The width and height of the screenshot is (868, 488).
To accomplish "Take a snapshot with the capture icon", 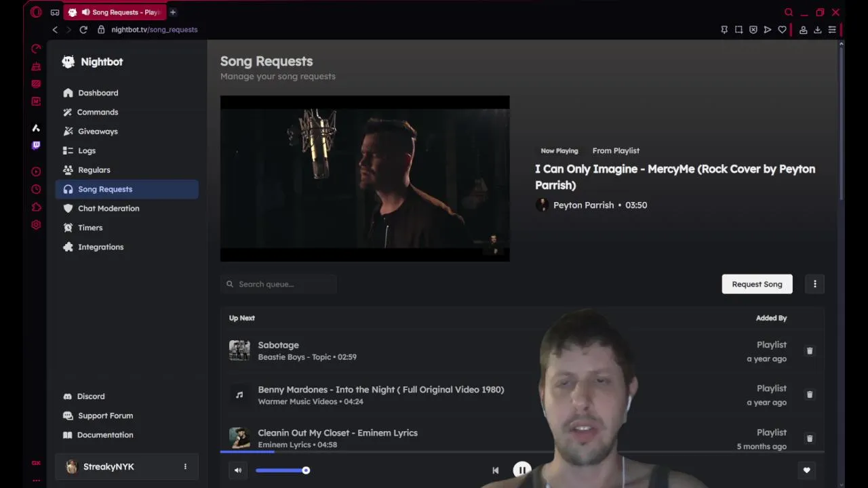I will 738,30.
